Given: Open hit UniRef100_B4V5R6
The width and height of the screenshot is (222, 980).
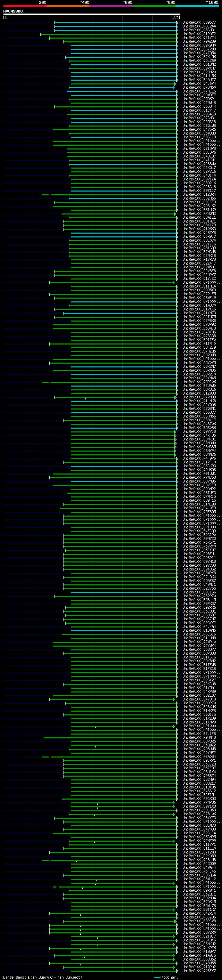Looking at the screenshot, I should pos(199,129).
